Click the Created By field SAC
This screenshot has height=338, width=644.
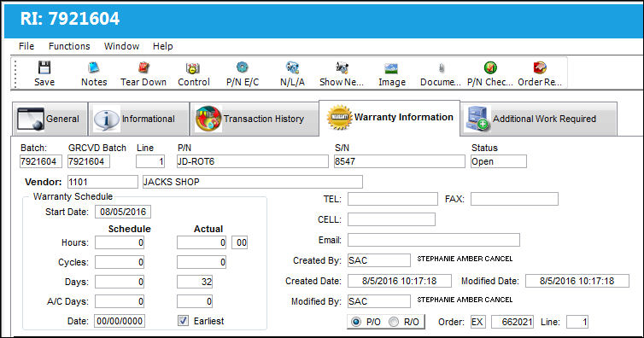(x=378, y=260)
